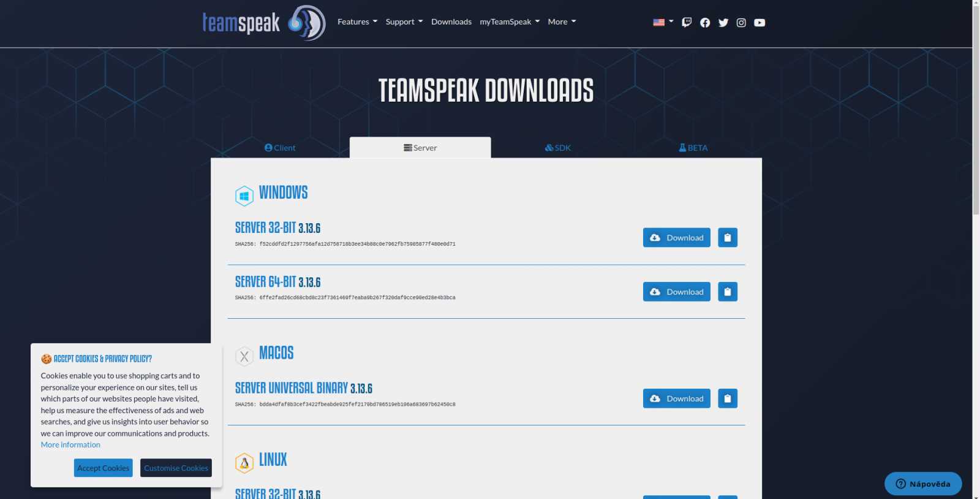
Task: Click the Accept Cookies & Privacy Policy heading
Action: (103, 359)
